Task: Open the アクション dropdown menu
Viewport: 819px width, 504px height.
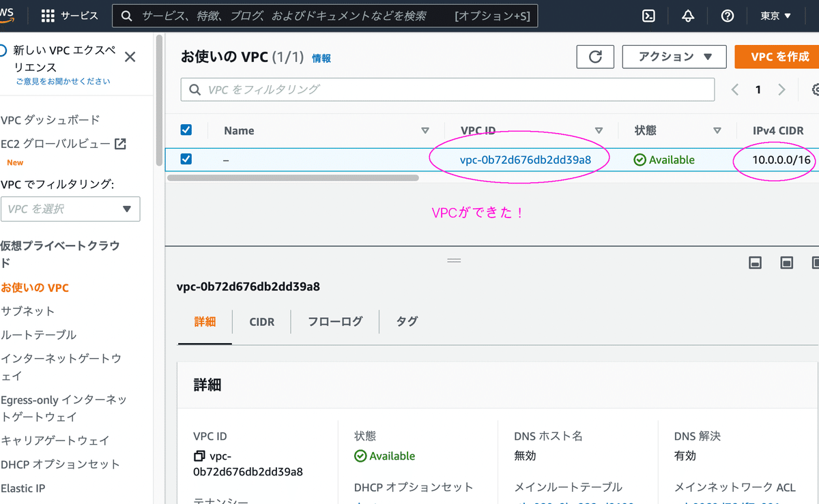Action: click(x=674, y=57)
